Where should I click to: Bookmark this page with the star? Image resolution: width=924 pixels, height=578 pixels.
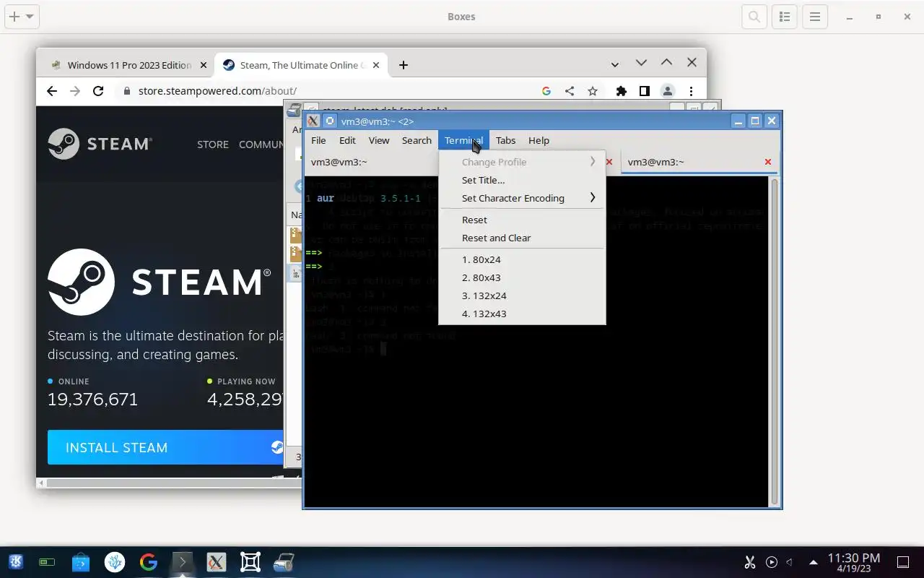pyautogui.click(x=593, y=91)
